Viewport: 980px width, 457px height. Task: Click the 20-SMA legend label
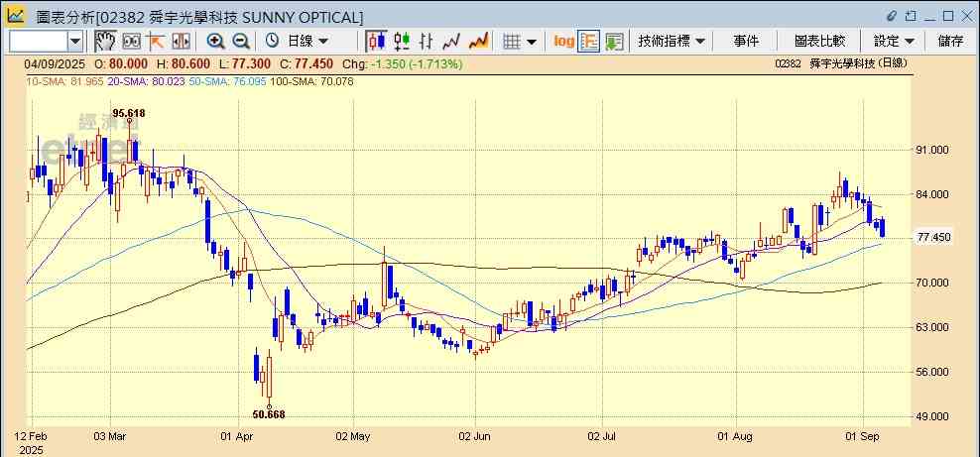tap(146, 82)
